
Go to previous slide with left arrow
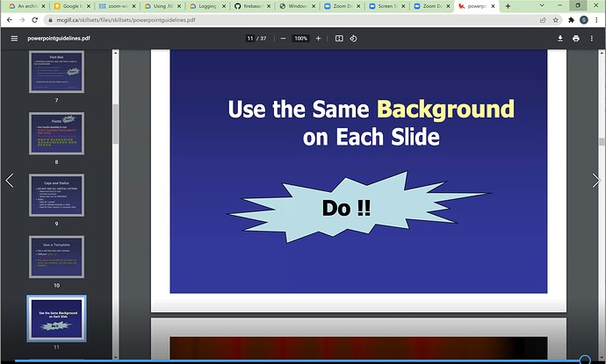tap(10, 181)
